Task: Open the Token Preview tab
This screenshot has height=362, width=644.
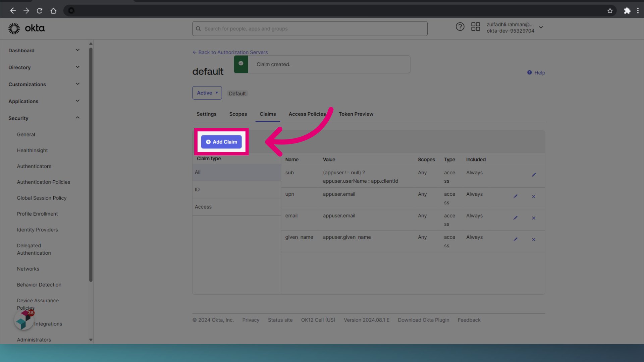Action: [x=356, y=114]
